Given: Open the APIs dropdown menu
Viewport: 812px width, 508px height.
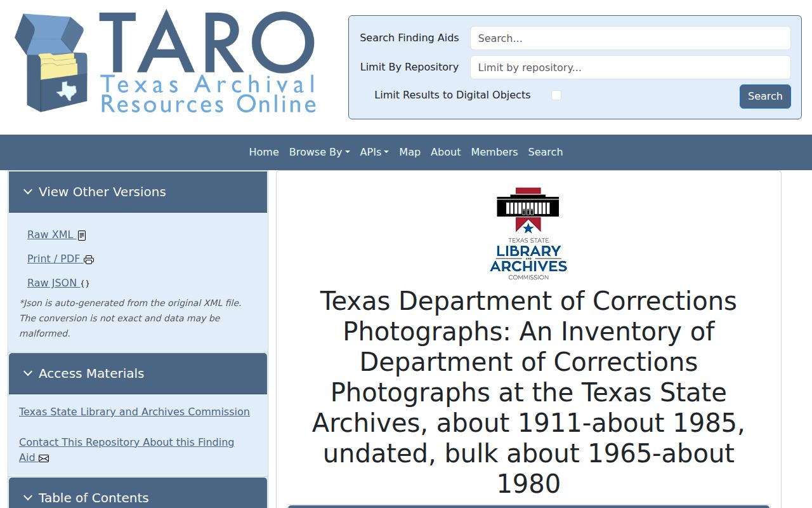Looking at the screenshot, I should tap(374, 152).
